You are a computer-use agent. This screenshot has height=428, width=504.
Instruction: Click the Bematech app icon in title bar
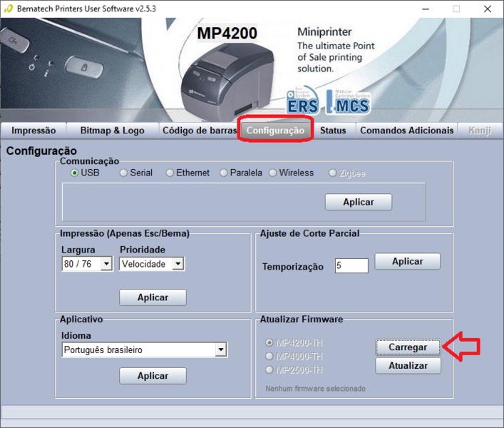pyautogui.click(x=9, y=9)
